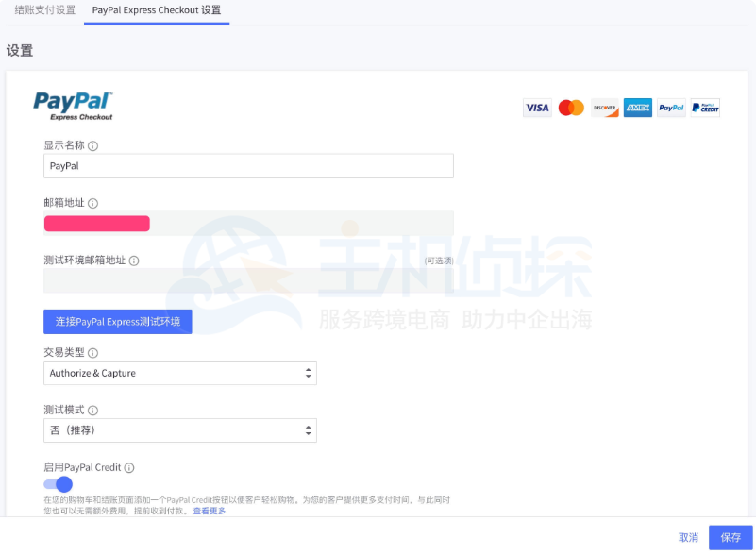This screenshot has height=555, width=756.
Task: Click the 保存 button to save settings
Action: pos(730,536)
